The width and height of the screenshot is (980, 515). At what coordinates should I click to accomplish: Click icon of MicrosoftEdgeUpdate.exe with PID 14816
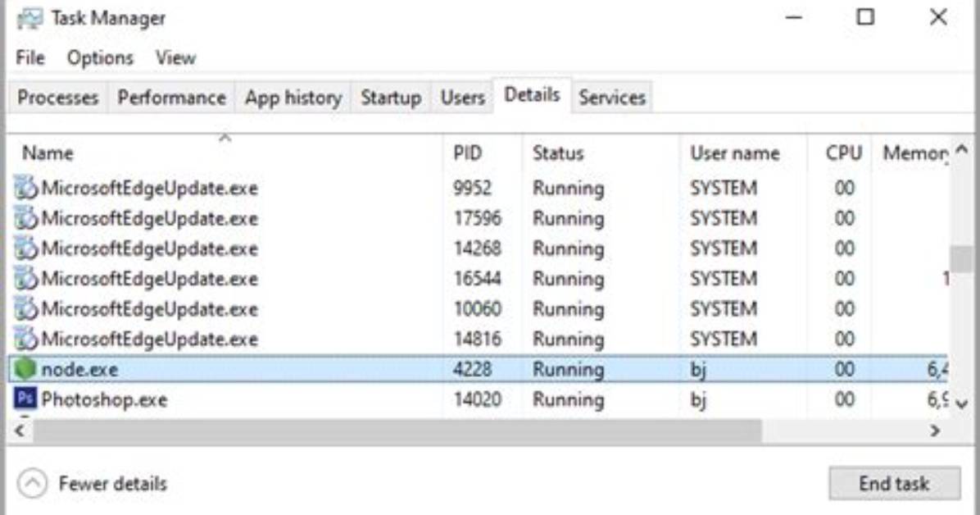tap(25, 339)
